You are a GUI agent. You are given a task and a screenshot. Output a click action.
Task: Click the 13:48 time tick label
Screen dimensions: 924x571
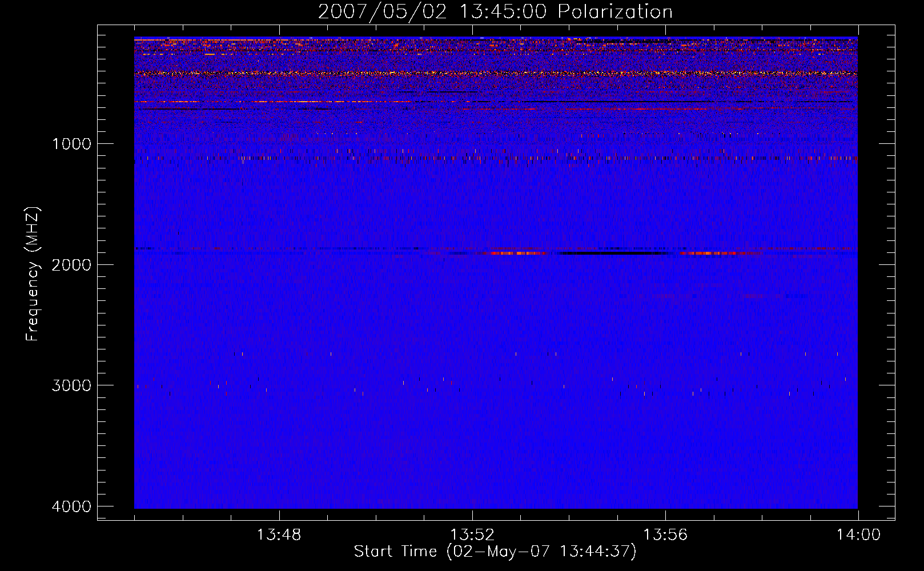(279, 535)
